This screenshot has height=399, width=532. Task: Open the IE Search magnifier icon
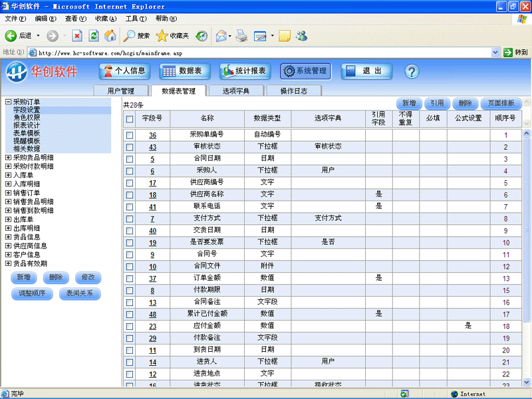130,36
